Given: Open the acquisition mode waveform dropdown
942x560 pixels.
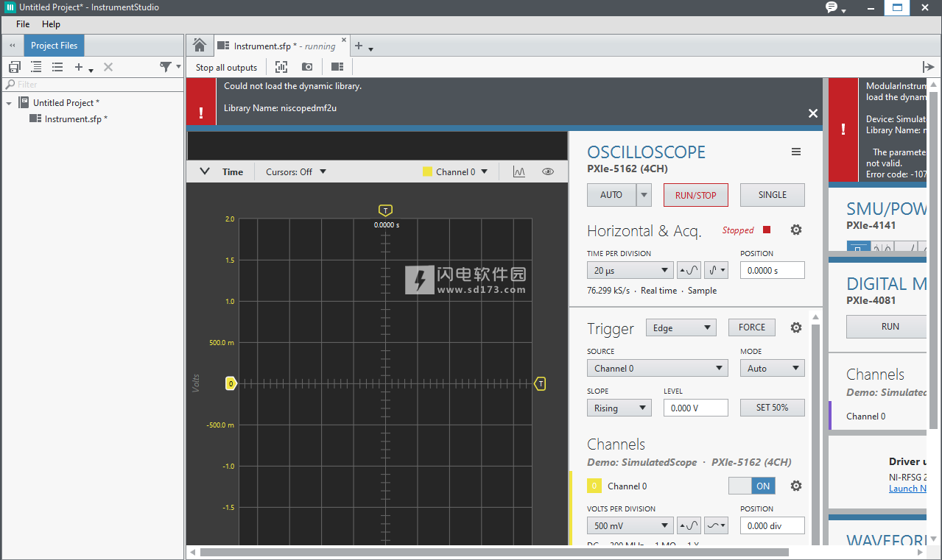Looking at the screenshot, I should point(716,270).
